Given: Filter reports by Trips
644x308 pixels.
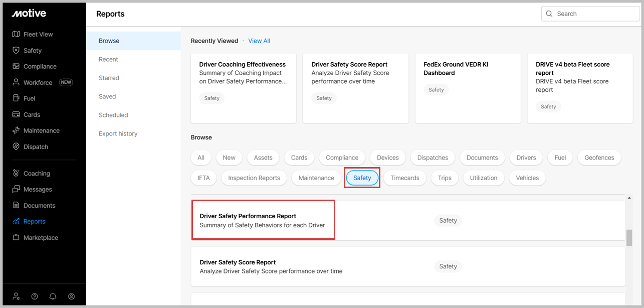Looking at the screenshot, I should pos(445,178).
